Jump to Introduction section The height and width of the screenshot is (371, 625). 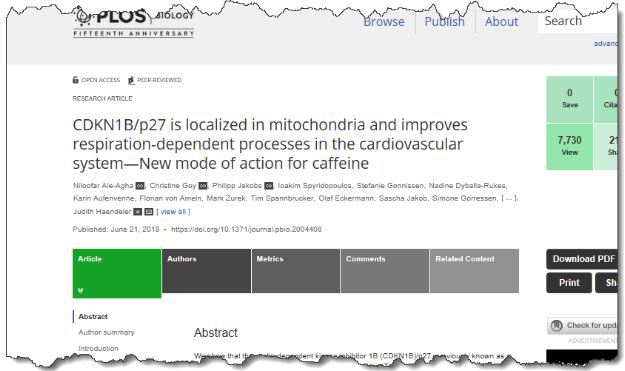(98, 348)
